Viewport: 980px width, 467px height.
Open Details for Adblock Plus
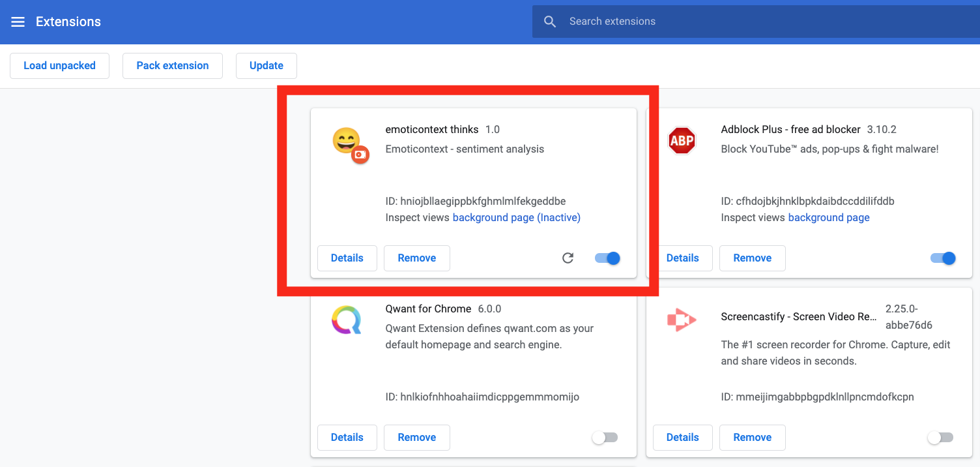tap(683, 258)
